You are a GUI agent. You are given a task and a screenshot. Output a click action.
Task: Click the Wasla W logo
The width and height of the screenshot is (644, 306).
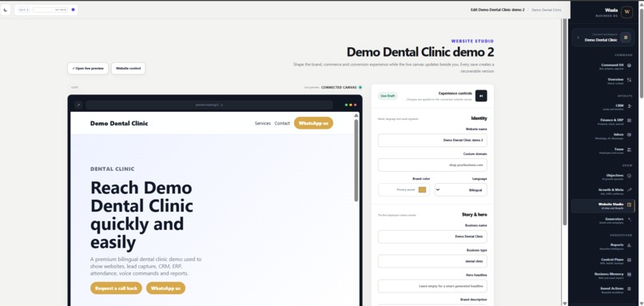tap(626, 12)
